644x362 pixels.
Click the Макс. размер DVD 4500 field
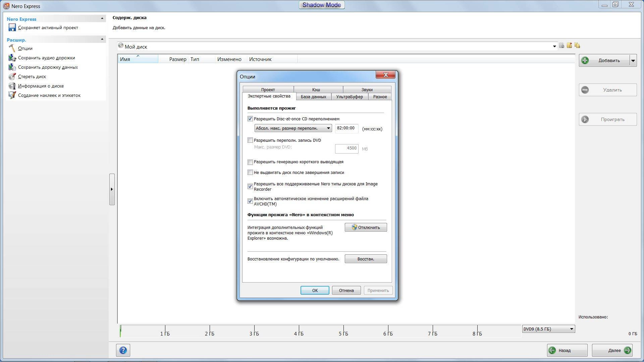click(x=346, y=148)
